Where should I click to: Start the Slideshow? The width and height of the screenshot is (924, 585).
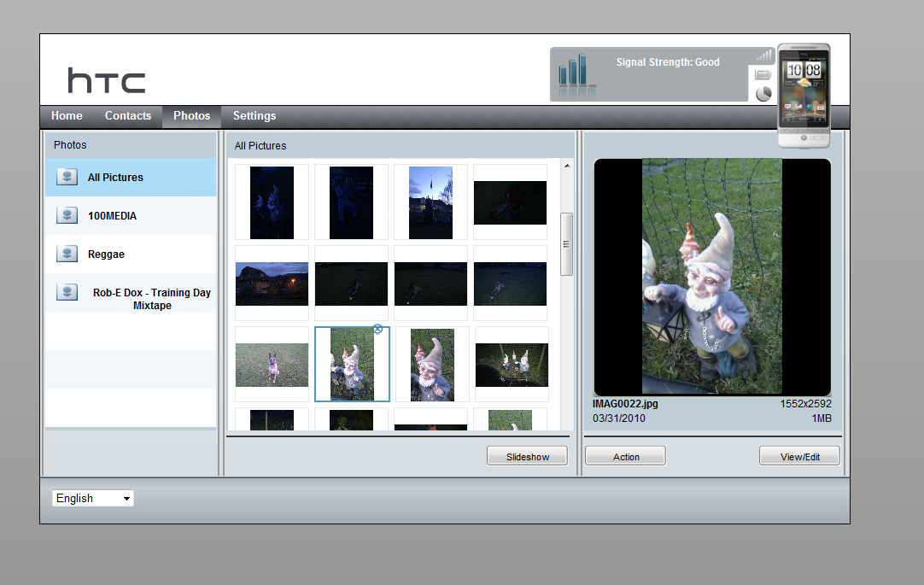tap(528, 456)
